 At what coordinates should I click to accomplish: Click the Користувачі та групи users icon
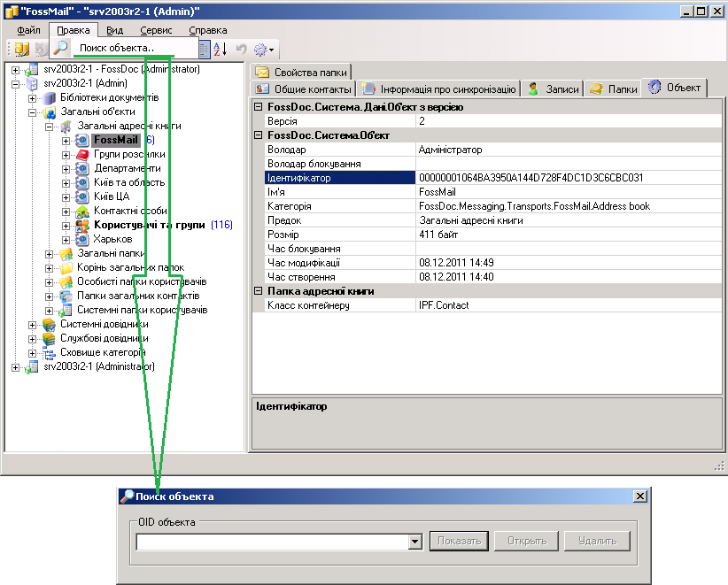click(x=82, y=225)
